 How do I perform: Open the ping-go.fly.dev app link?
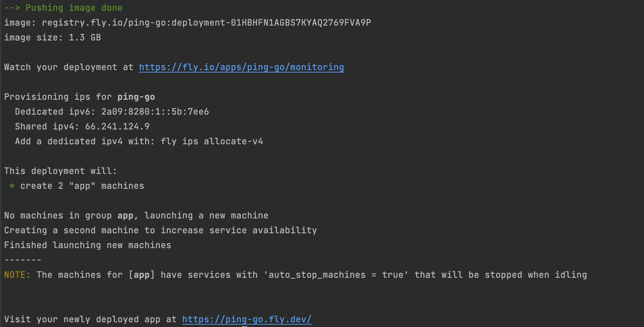coord(247,319)
